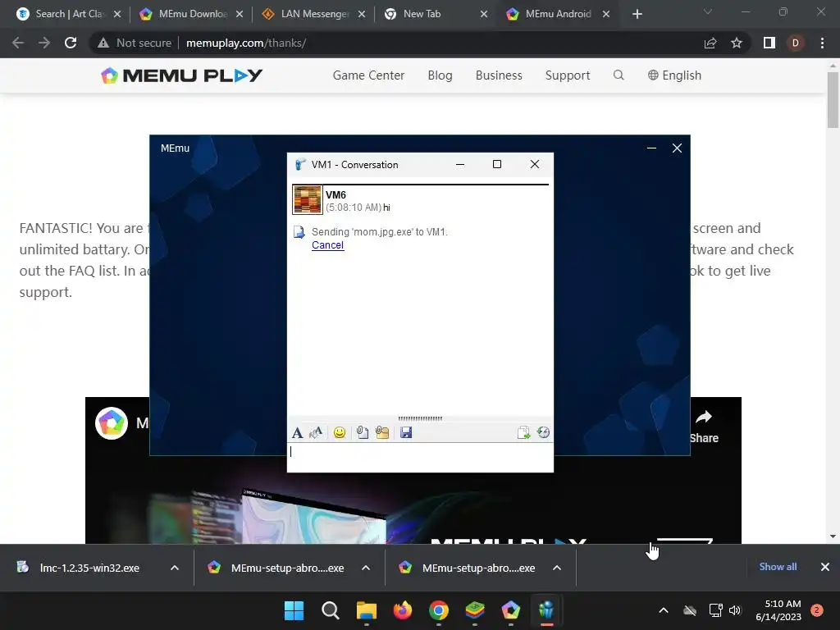The width and height of the screenshot is (840, 630).
Task: Minimize the MEmu installer window
Action: (651, 148)
